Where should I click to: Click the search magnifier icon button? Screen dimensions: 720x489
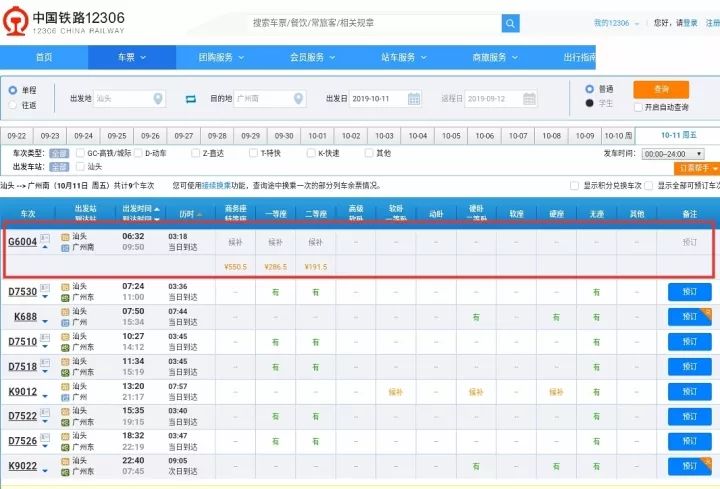510,23
